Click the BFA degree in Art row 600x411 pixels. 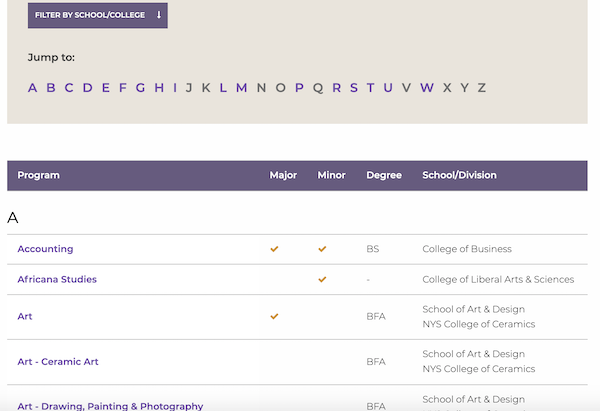(376, 316)
